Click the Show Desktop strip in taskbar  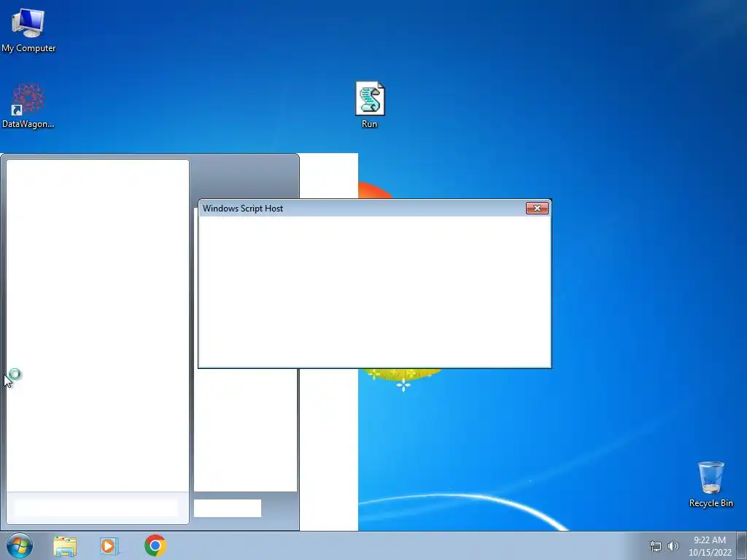coord(742,545)
